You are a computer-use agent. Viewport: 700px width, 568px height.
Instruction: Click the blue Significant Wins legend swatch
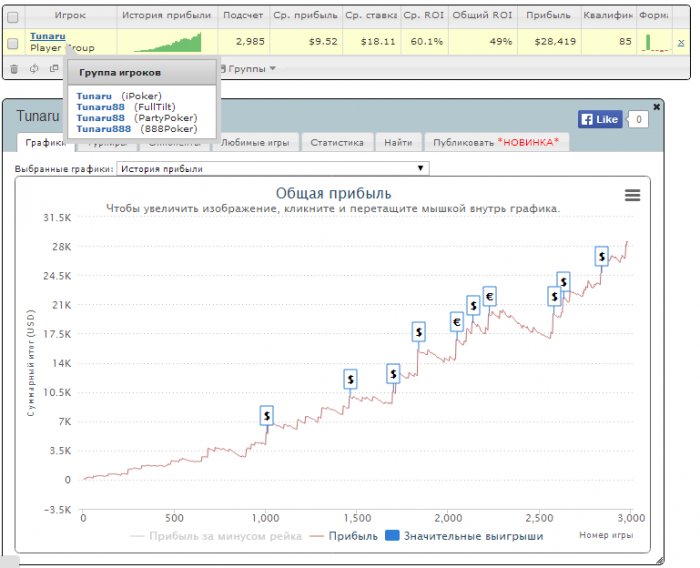[392, 536]
